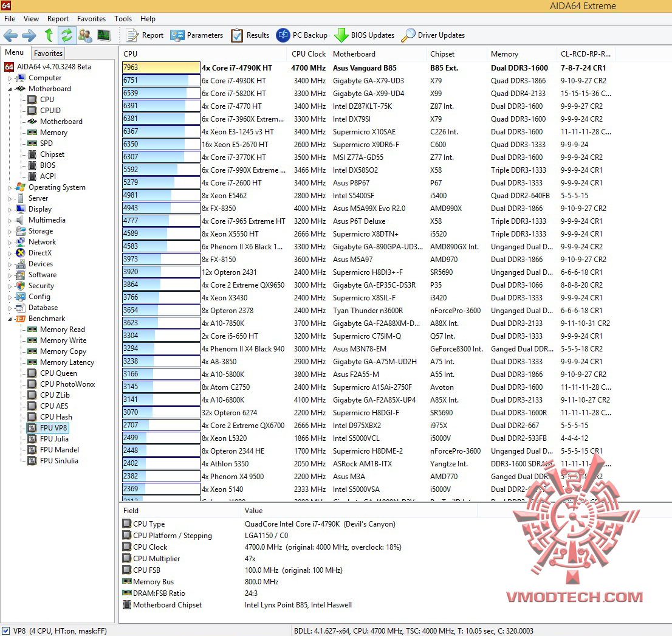Click BIOS Updates in toolbar
The image size is (672, 636).
pos(365,35)
